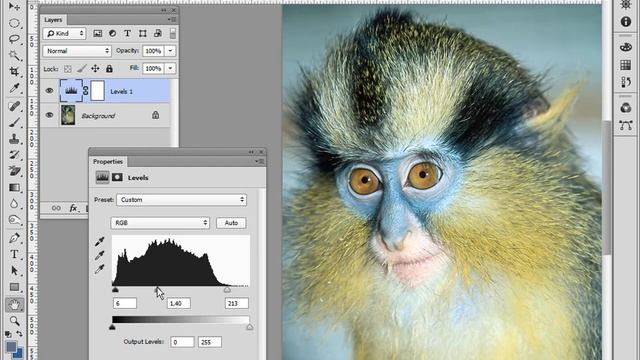Toggle layer filtering on/off switch
The height and width of the screenshot is (360, 640).
(173, 33)
